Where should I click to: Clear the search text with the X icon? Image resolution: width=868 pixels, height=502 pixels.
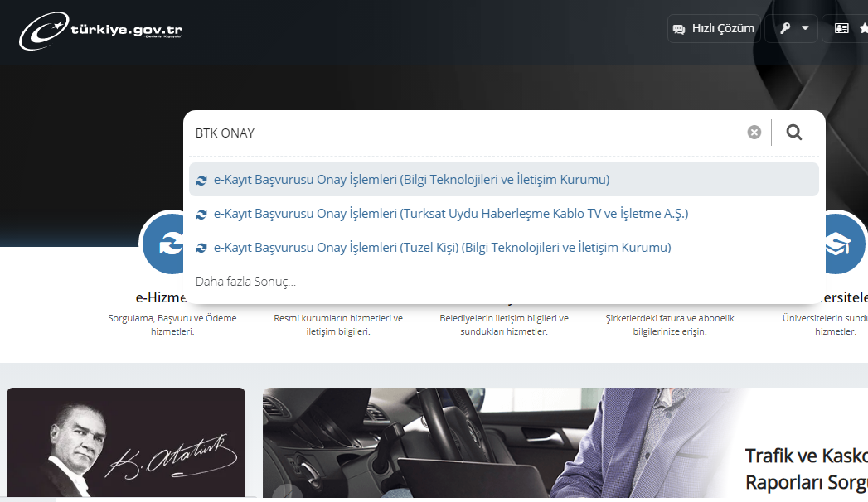pyautogui.click(x=754, y=133)
